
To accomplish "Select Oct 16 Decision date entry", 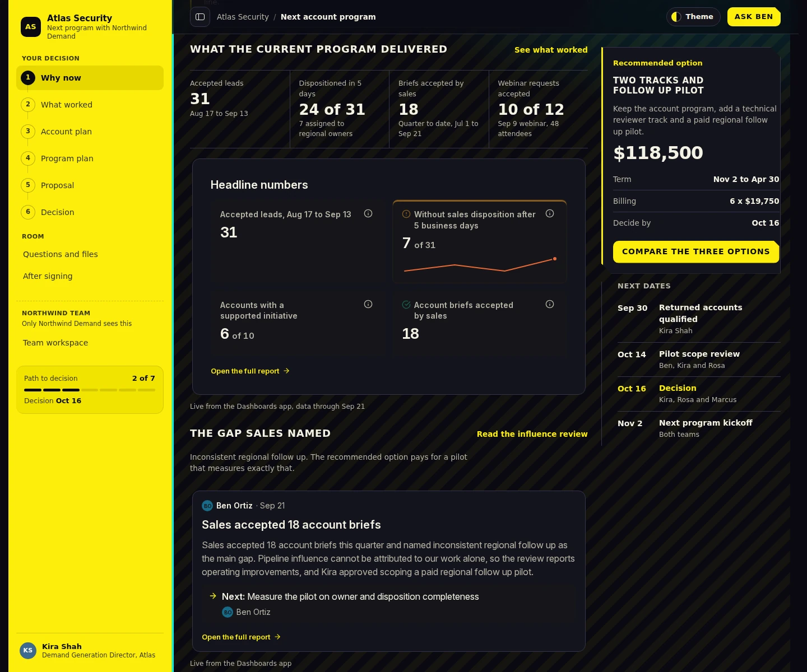I will pos(699,394).
